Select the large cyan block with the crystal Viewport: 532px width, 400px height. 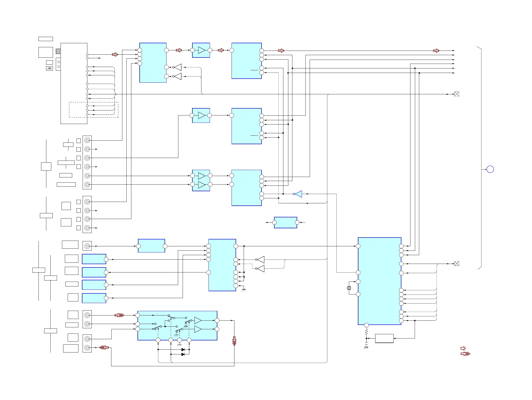(x=380, y=281)
